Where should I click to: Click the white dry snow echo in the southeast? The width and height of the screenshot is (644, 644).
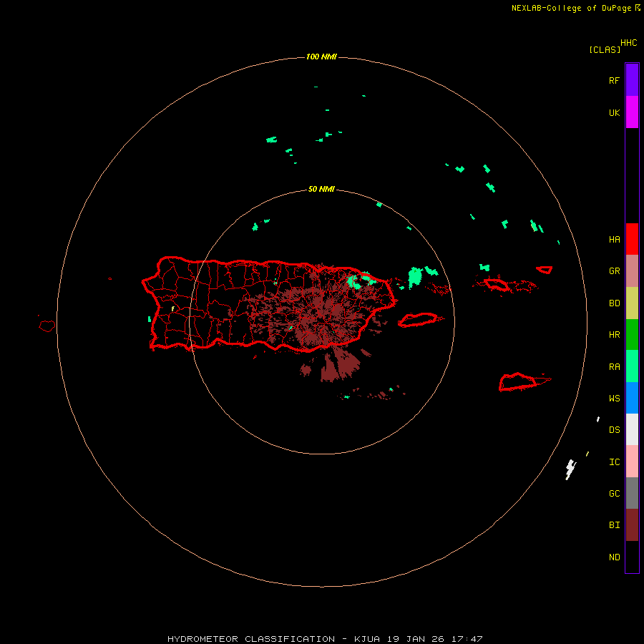tap(570, 469)
